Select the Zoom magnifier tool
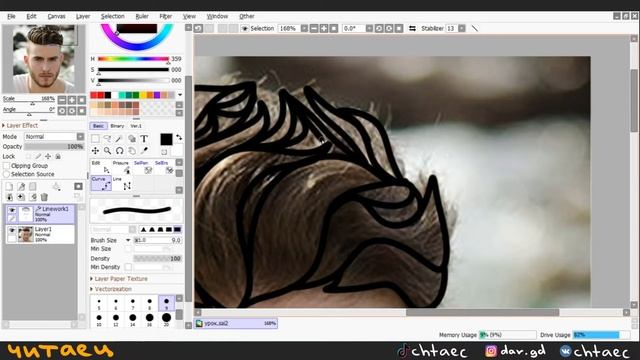This screenshot has width=640, height=360. [x=107, y=151]
